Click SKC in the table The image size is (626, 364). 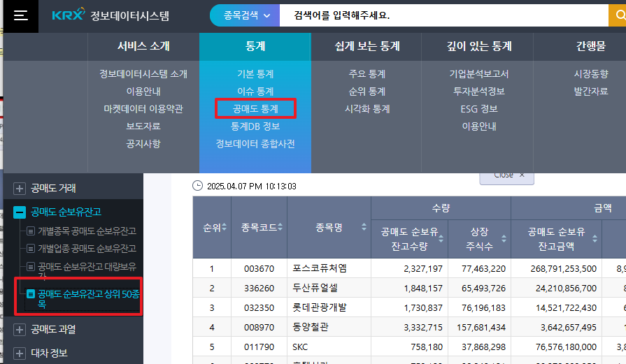[x=300, y=347]
